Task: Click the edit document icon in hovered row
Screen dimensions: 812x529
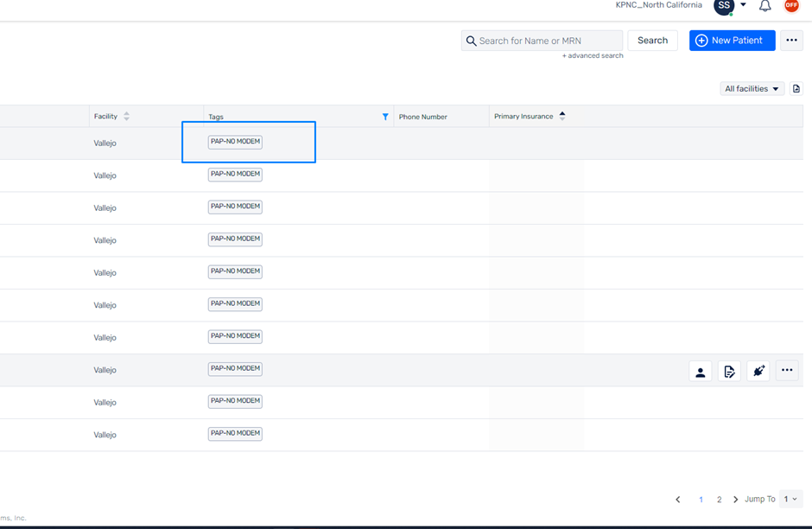Action: 729,371
